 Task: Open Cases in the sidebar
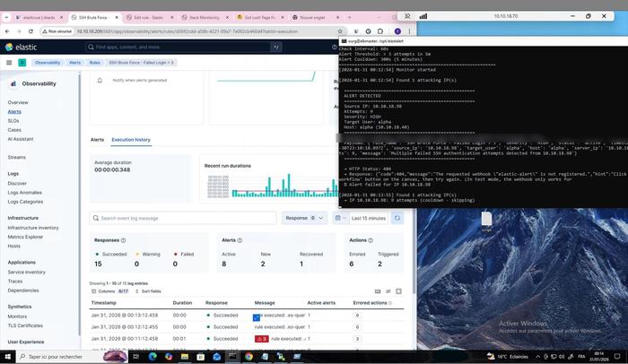(14, 130)
